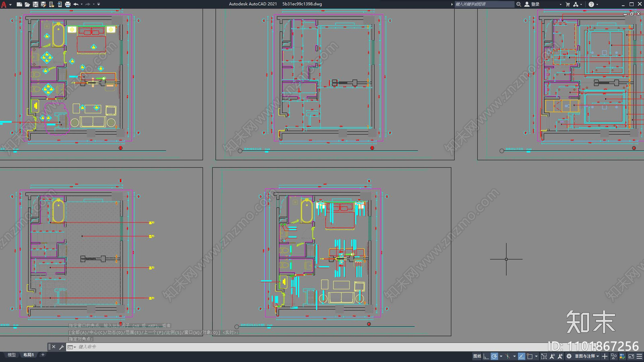Click the Autodesk connect triangle icon
This screenshot has height=362, width=644.
coord(576,4)
